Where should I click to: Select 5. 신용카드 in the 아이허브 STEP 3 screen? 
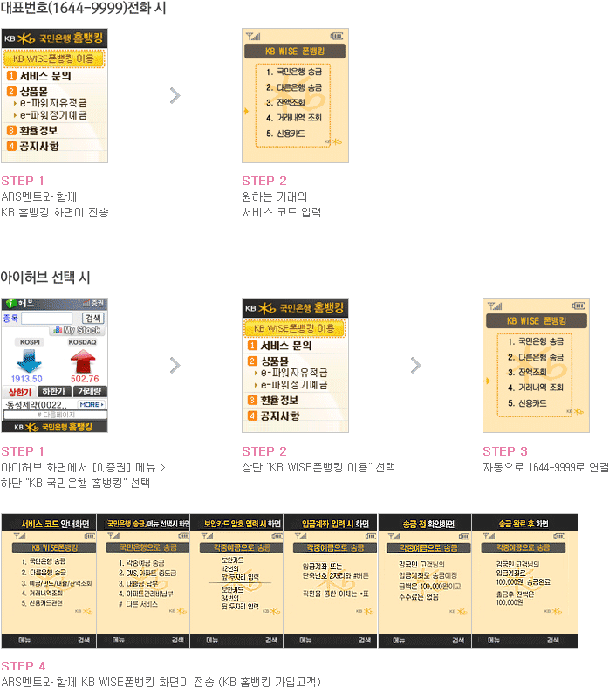[x=527, y=403]
